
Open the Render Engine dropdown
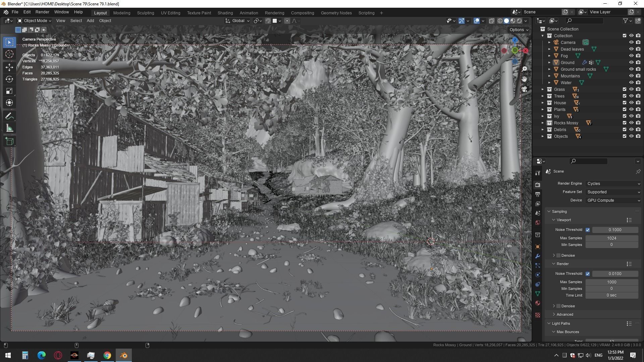613,184
